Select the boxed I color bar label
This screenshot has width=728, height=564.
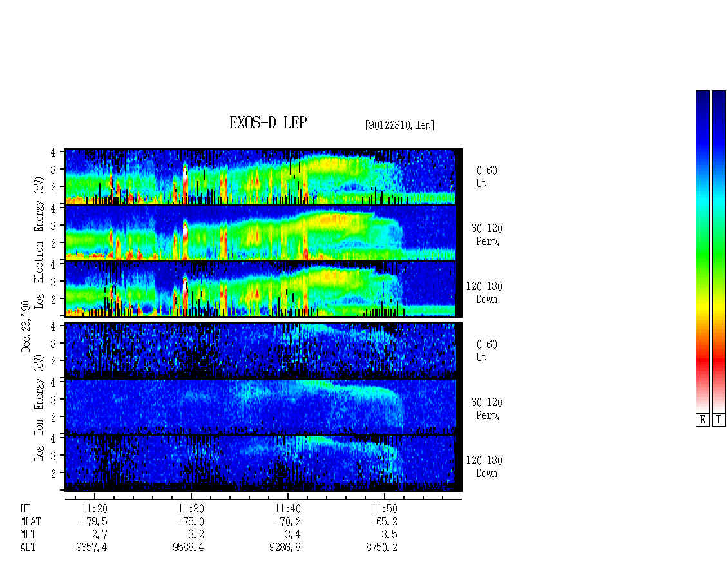[x=719, y=420]
